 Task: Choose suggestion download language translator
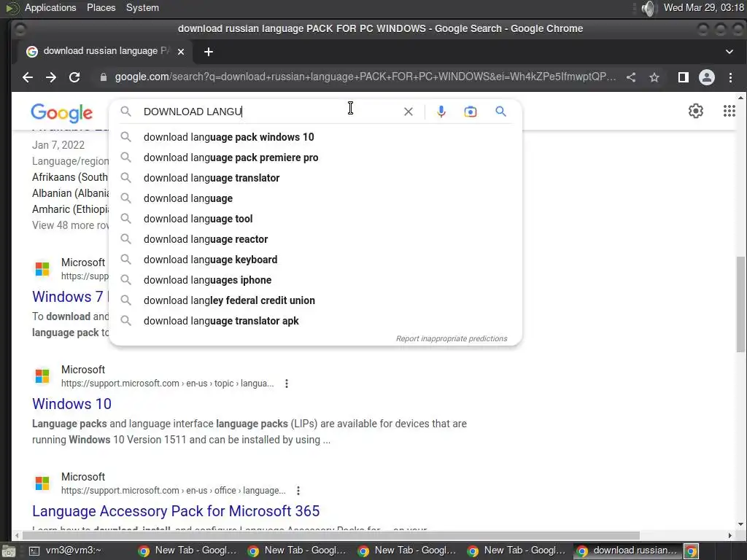point(315,178)
